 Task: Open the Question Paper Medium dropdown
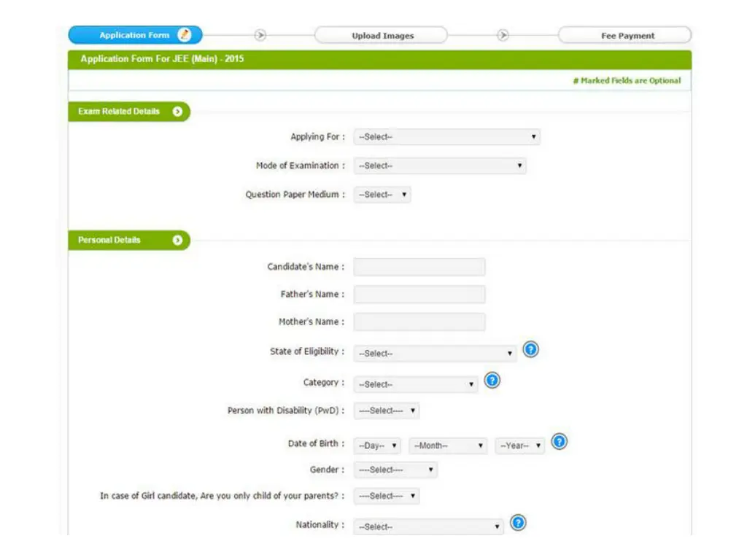(x=382, y=195)
